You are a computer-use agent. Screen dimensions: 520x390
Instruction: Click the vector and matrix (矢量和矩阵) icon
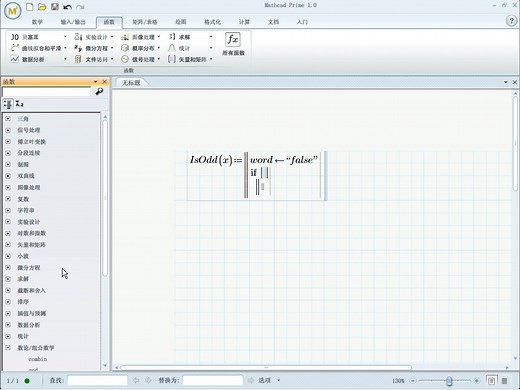click(172, 59)
